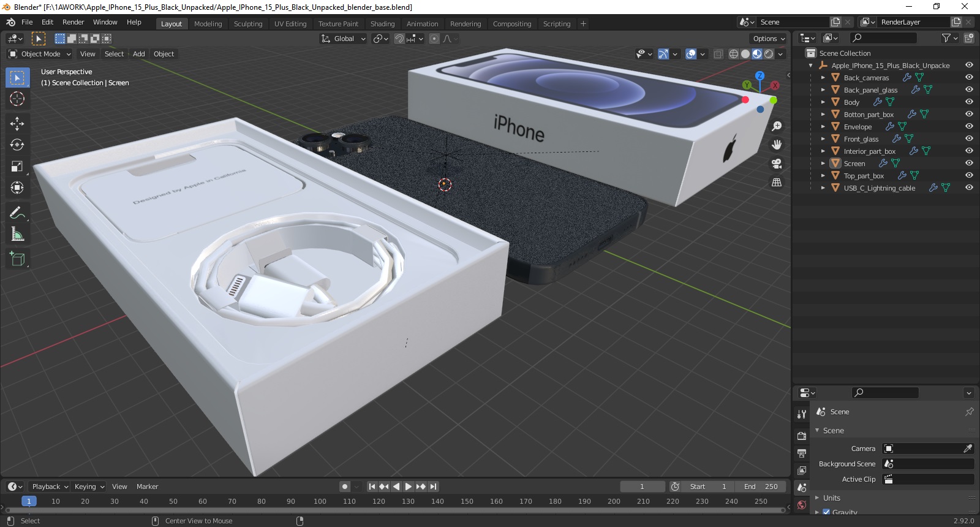This screenshot has height=527, width=980.
Task: Choose the Move tool
Action: (x=17, y=124)
